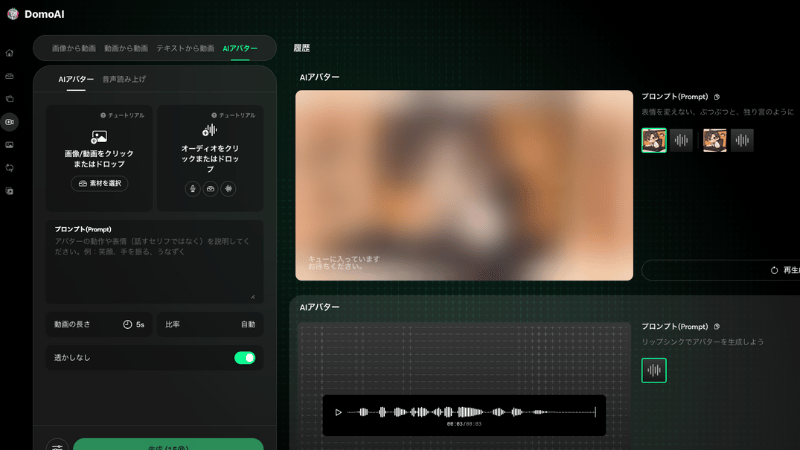Image resolution: width=800 pixels, height=450 pixels.
Task: Switch to the テキストから動画 tab
Action: pyautogui.click(x=187, y=48)
